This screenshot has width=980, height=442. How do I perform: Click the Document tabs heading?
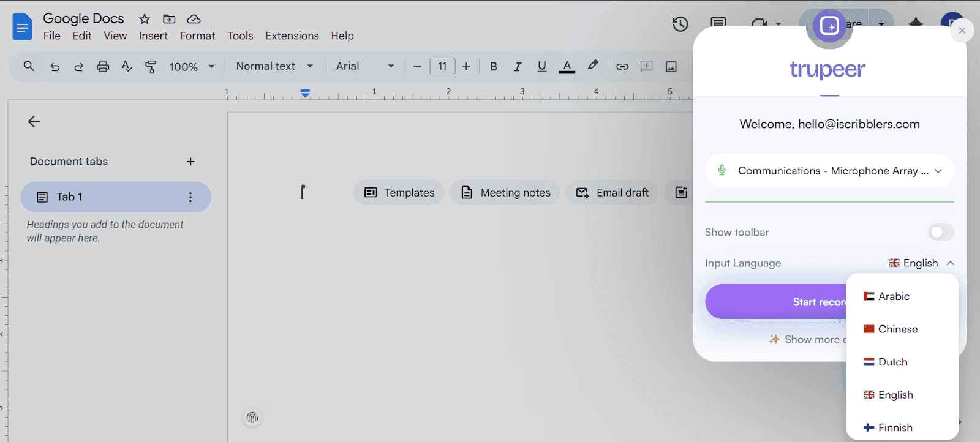[69, 162]
